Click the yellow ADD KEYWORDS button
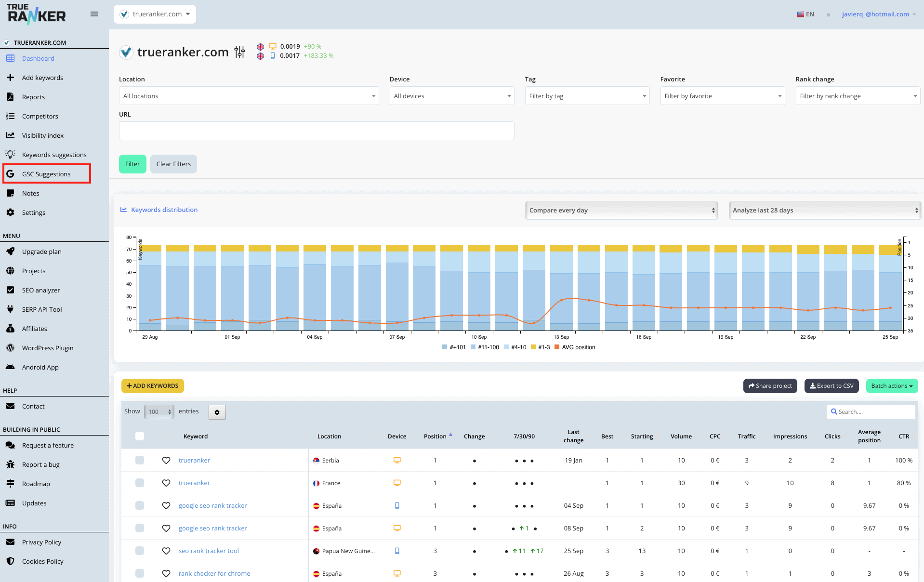Viewport: 924px width, 582px height. [x=153, y=386]
